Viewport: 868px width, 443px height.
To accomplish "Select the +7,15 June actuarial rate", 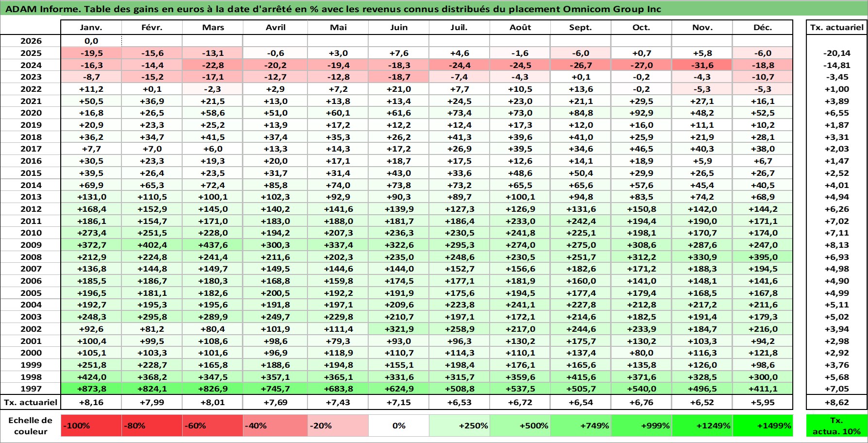I will coord(399,402).
